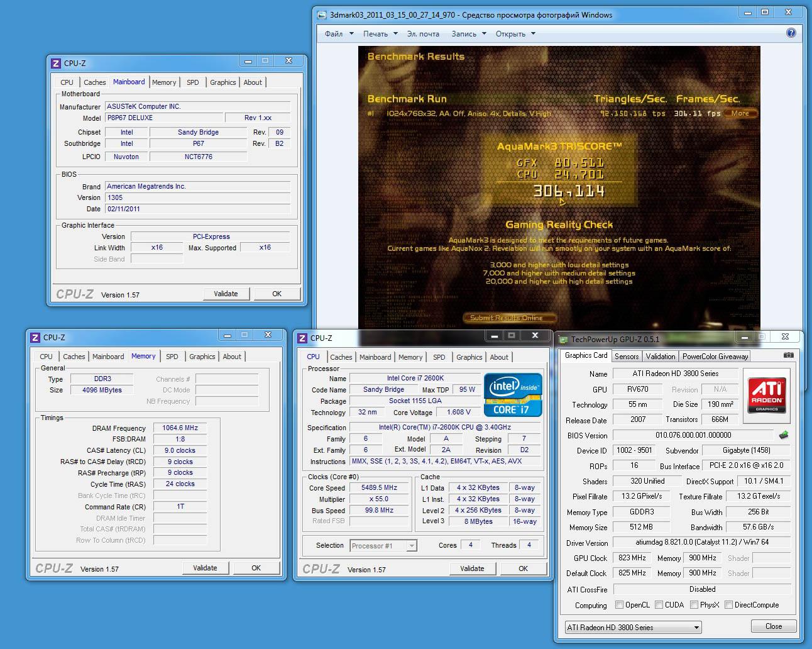This screenshot has height=649, width=812.
Task: Switch to Sensors tab in GPU-Z
Action: [x=627, y=356]
